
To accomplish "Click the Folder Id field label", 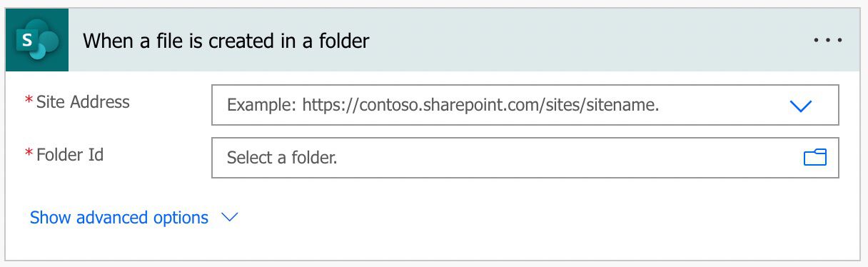I will coord(70,154).
